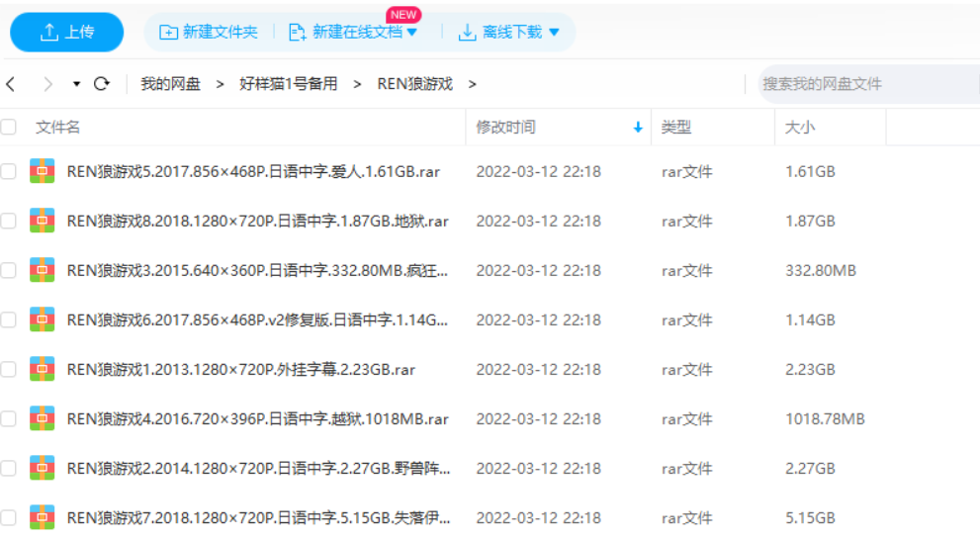The height and width of the screenshot is (542, 980).
Task: Click the 新建文件夹 button
Action: coord(209,33)
